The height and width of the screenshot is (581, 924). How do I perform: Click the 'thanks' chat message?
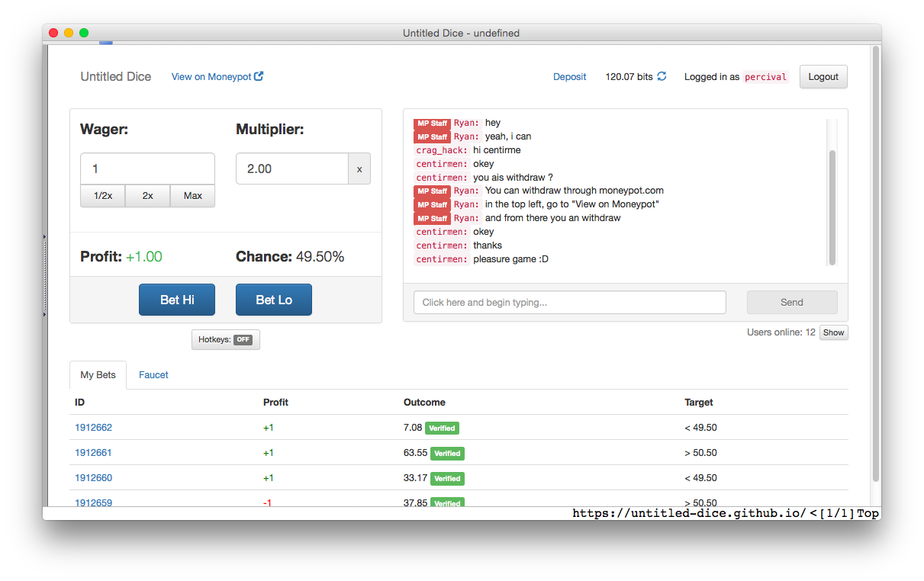[x=487, y=246]
